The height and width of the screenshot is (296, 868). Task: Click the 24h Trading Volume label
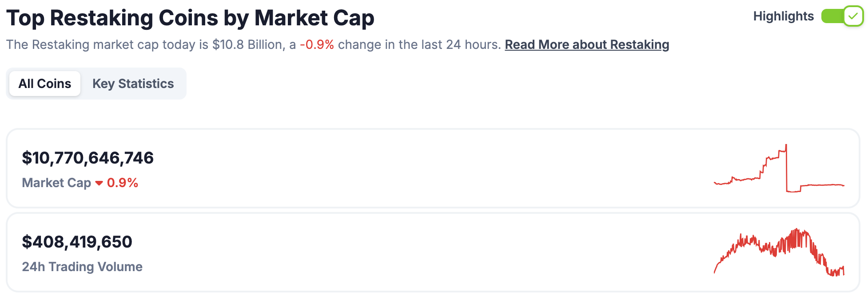tap(82, 267)
